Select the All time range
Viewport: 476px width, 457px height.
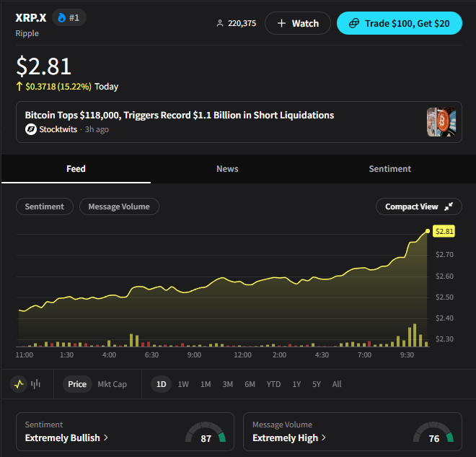click(337, 384)
